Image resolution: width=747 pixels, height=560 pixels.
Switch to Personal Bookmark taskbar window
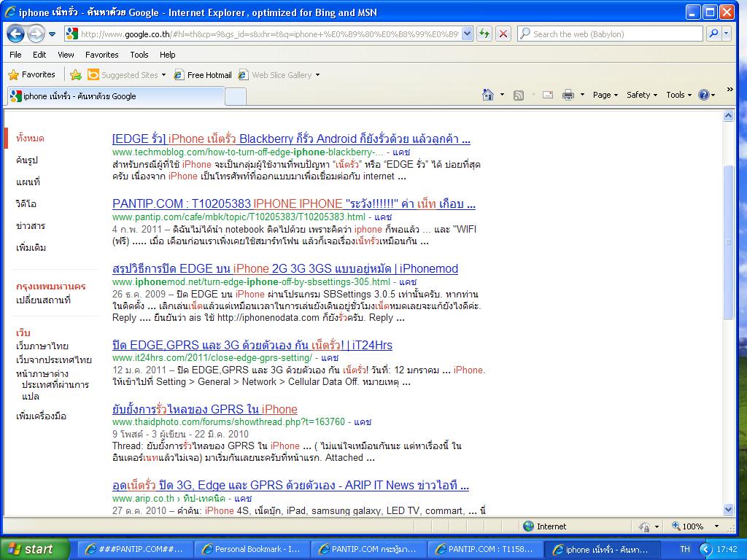coord(251,549)
